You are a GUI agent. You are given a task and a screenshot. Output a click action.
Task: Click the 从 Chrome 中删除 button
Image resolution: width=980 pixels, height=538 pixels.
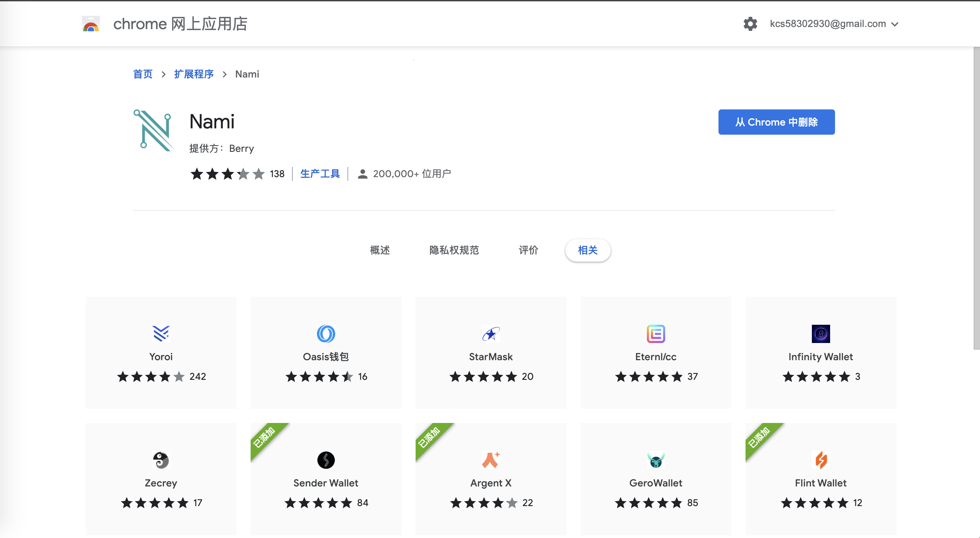[776, 122]
